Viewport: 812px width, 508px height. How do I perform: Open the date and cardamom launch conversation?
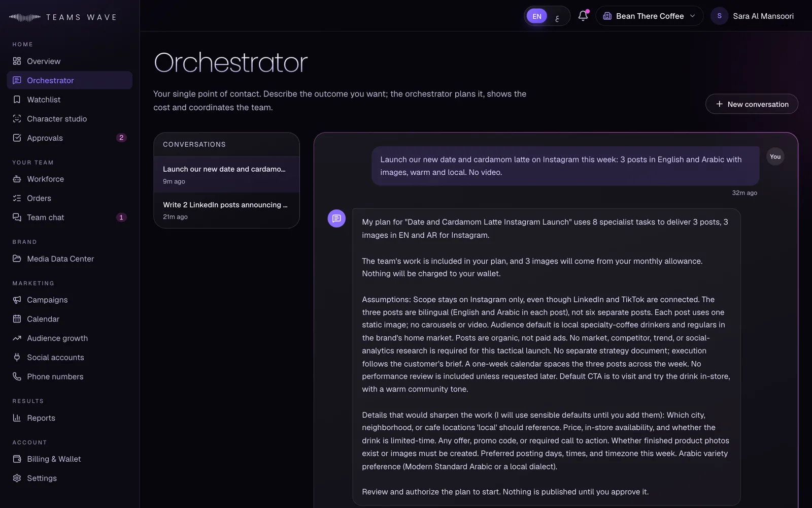[x=226, y=175]
